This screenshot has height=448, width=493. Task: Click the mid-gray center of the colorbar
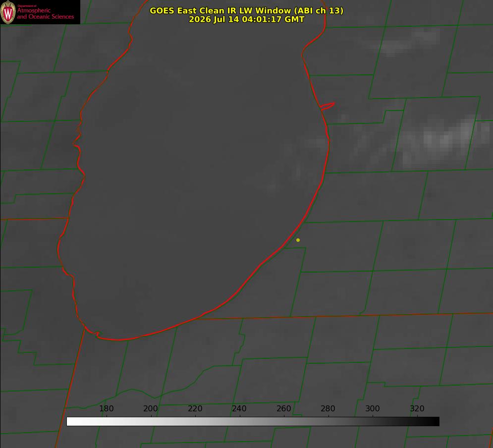tap(253, 421)
